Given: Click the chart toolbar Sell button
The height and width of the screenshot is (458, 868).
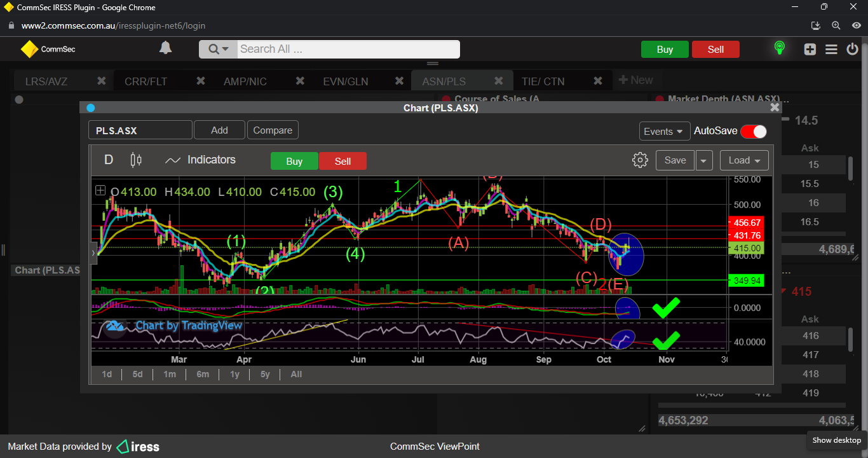Looking at the screenshot, I should coord(342,161).
